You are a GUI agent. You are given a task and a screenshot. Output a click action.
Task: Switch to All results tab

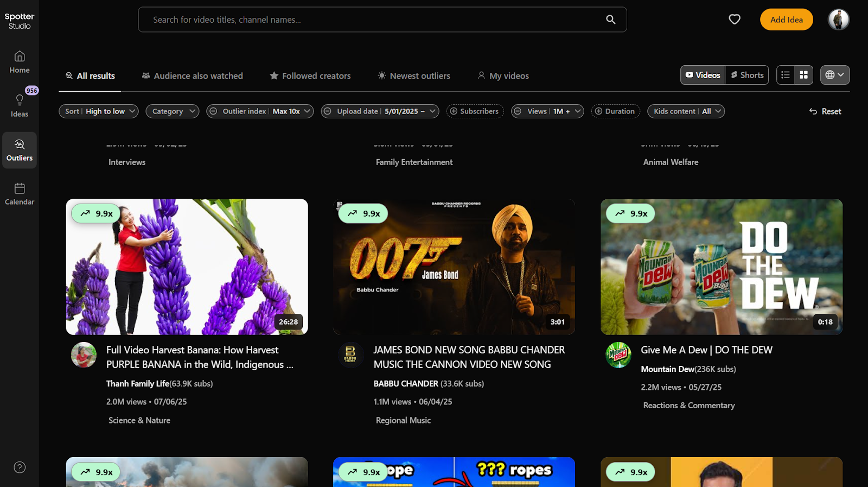tap(90, 76)
